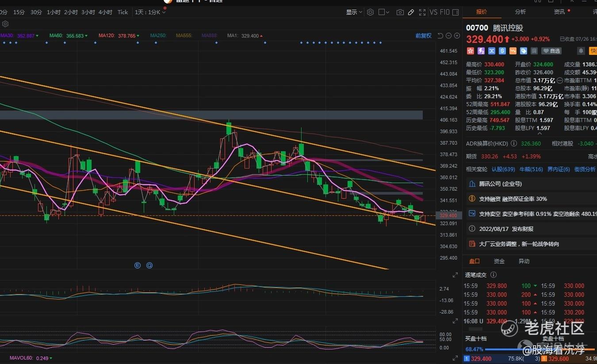The width and height of the screenshot is (597, 364).
Task: Zoom out the K-line chart
Action: (448, 36)
